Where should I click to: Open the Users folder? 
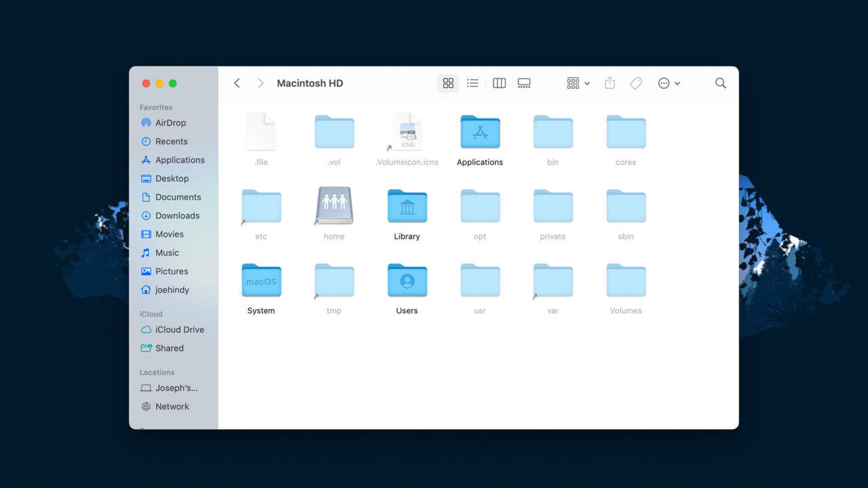pos(407,281)
